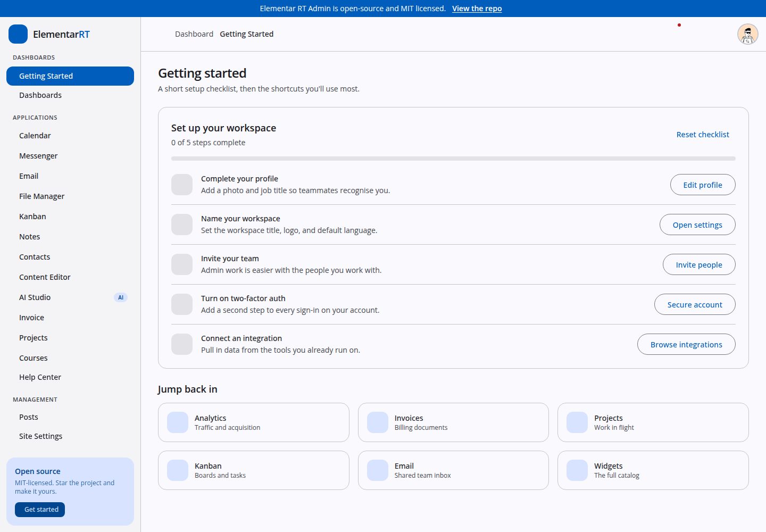This screenshot has height=532, width=766.
Task: Click the Kanban card icon
Action: click(x=178, y=470)
